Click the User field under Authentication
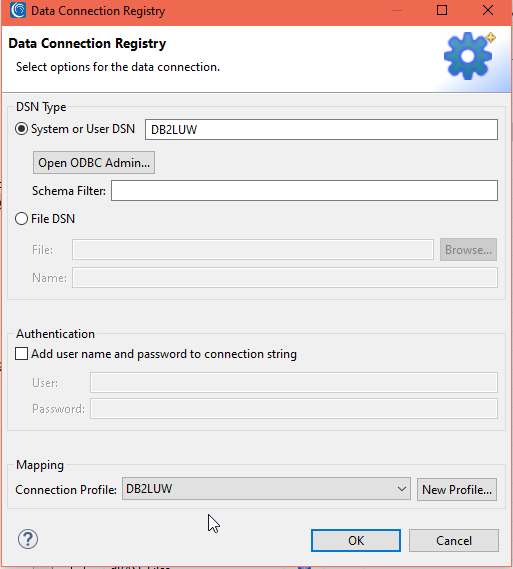The height and width of the screenshot is (569, 513). click(x=294, y=382)
